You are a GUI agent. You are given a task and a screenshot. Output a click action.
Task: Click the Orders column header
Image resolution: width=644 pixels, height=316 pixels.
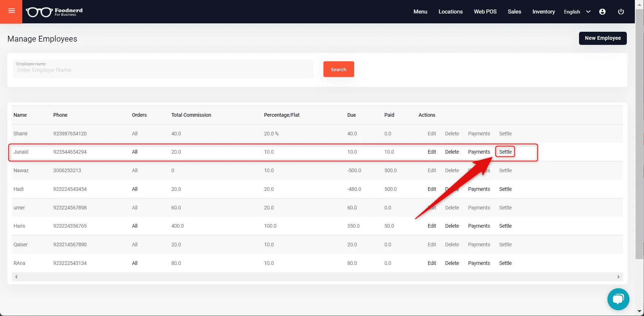139,115
